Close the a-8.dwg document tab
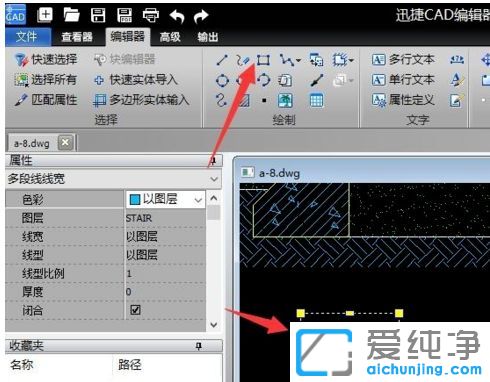 tap(65, 143)
